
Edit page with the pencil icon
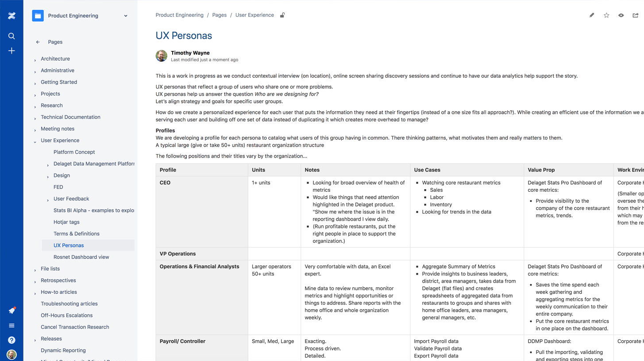click(x=592, y=15)
